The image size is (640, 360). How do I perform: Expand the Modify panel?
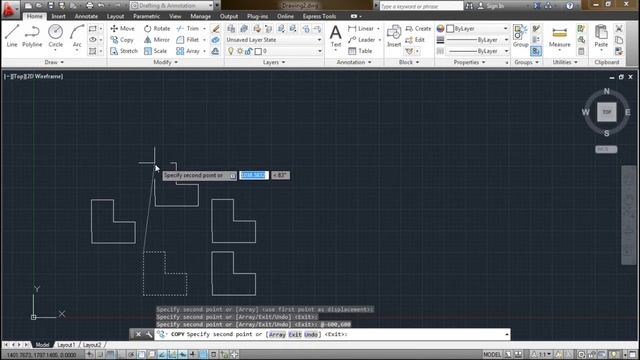pyautogui.click(x=165, y=62)
